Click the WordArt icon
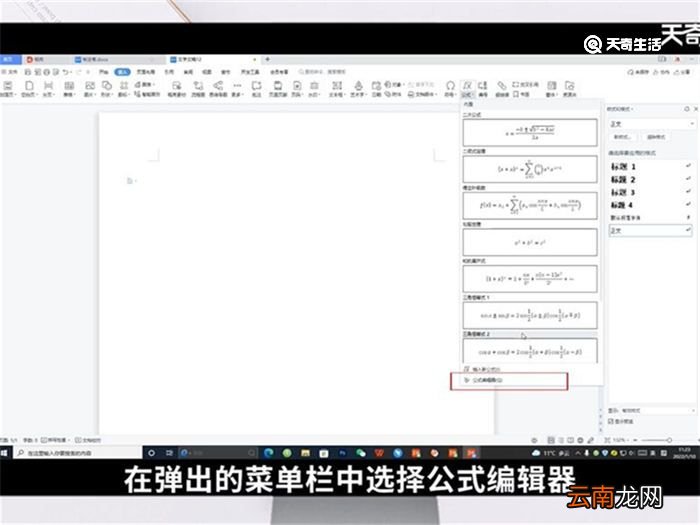 pyautogui.click(x=358, y=88)
